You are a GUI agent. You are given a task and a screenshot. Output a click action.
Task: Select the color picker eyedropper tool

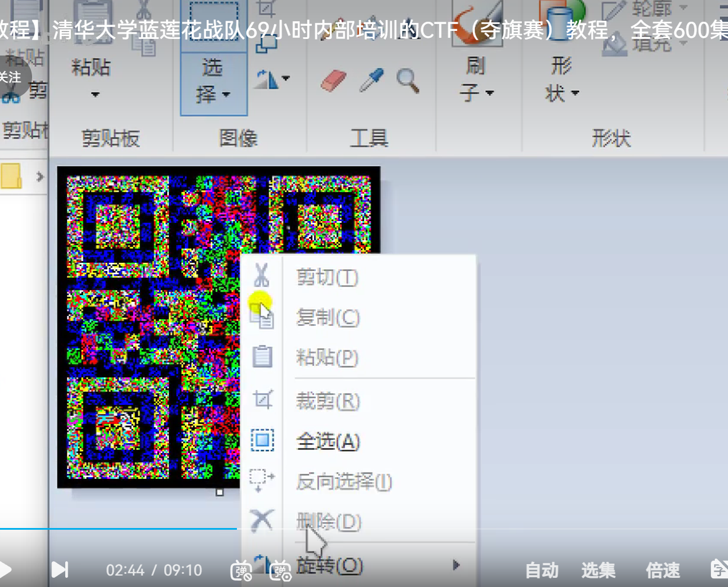[371, 80]
